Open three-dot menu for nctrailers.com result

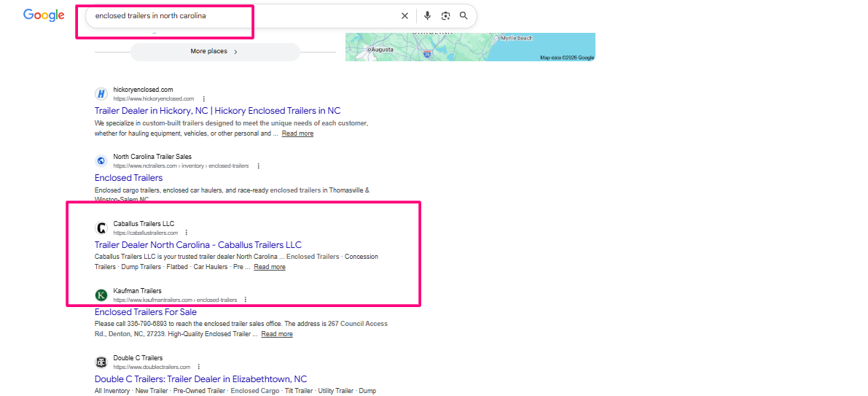coord(258,166)
